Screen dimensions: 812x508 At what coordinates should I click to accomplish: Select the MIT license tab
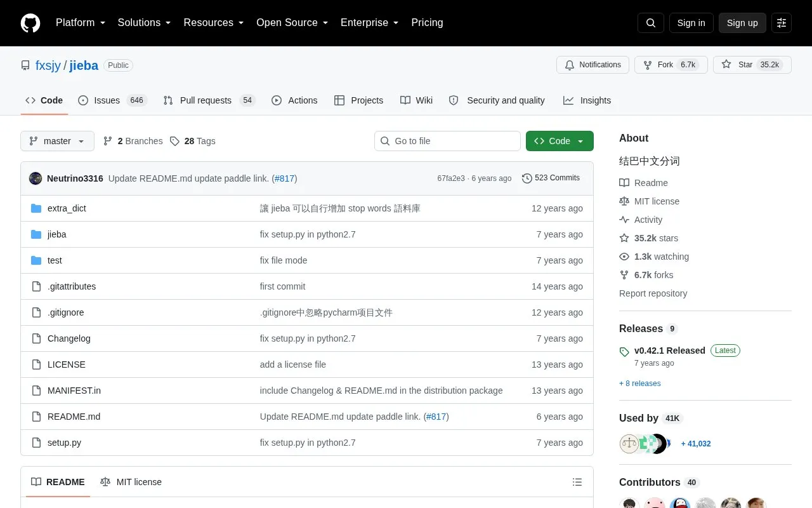pos(131,482)
